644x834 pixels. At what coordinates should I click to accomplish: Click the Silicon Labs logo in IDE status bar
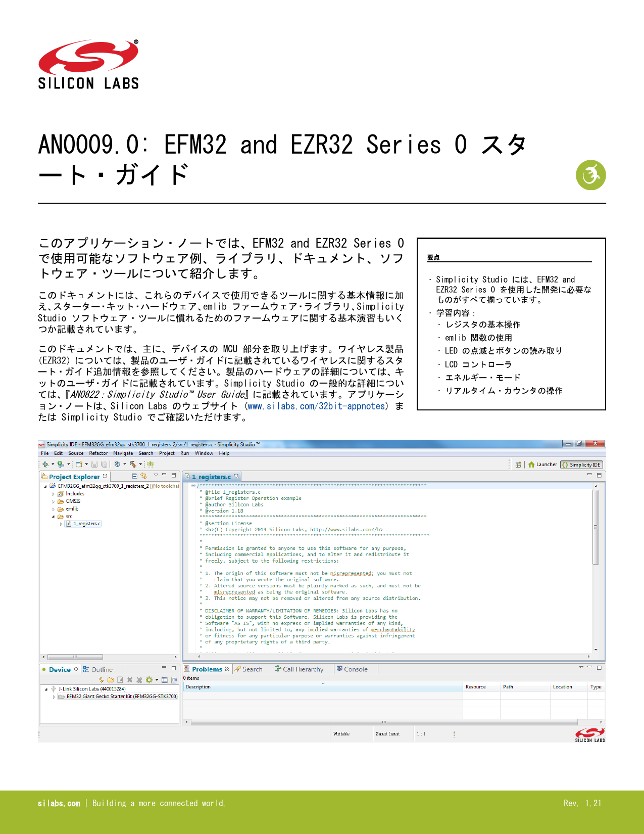click(x=589, y=735)
